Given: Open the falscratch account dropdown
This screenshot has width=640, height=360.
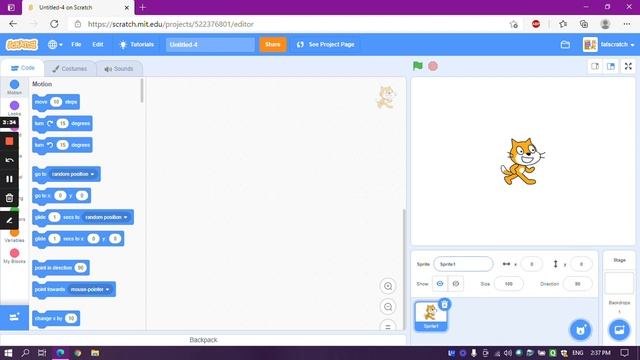Looking at the screenshot, I should (x=609, y=44).
